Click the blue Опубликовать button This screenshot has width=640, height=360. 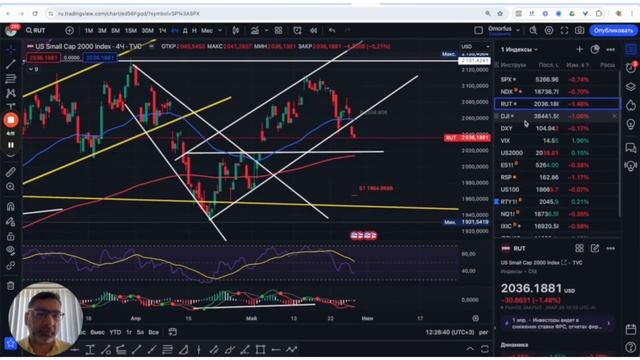tap(613, 30)
